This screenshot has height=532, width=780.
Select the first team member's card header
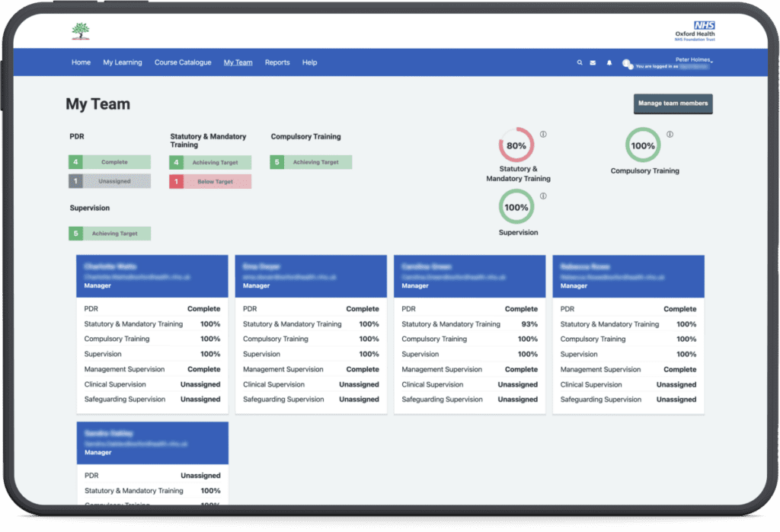152,276
